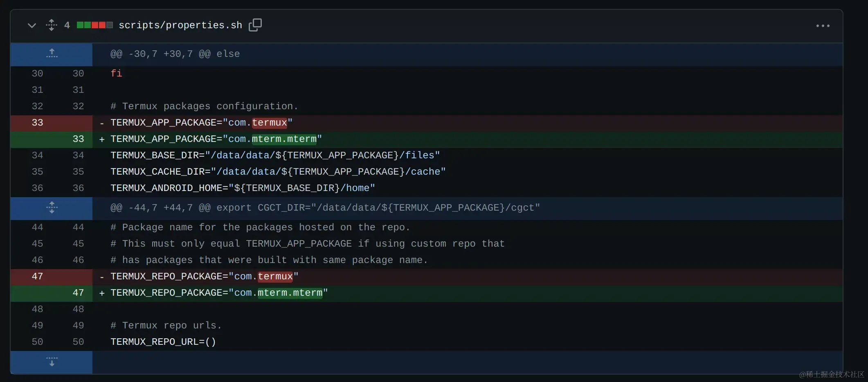The height and width of the screenshot is (382, 868).
Task: Click the 'fi' code line
Action: pyautogui.click(x=116, y=73)
